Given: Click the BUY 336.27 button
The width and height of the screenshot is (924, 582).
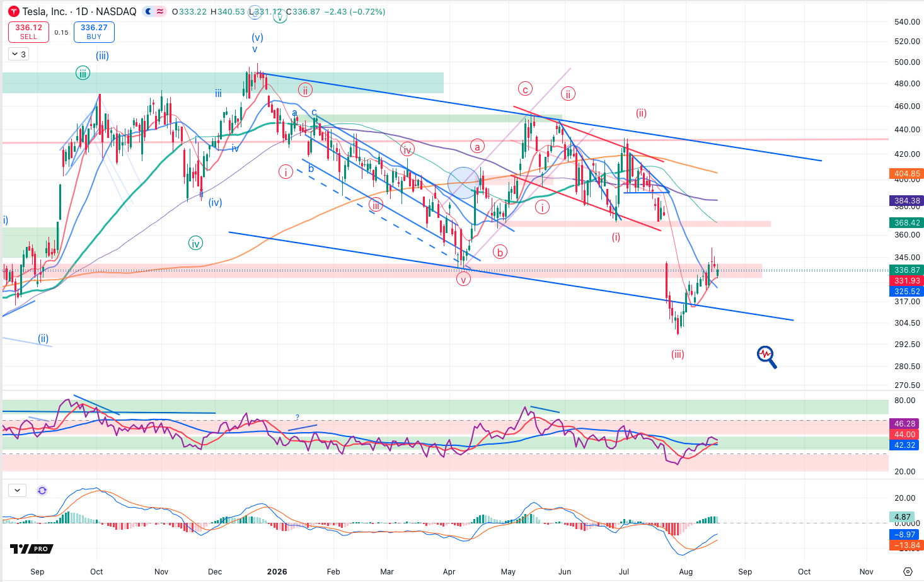Looking at the screenshot, I should point(94,31).
